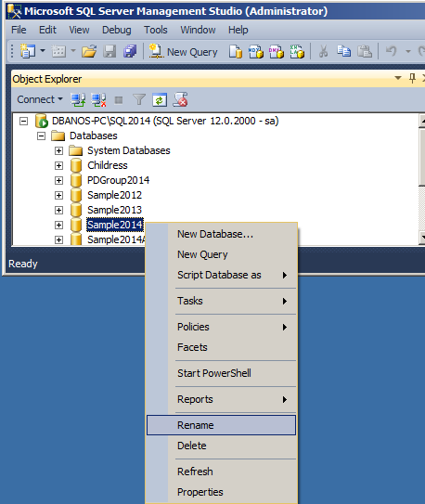The image size is (425, 504).
Task: Choose Rename from the context menu
Action: [221, 425]
